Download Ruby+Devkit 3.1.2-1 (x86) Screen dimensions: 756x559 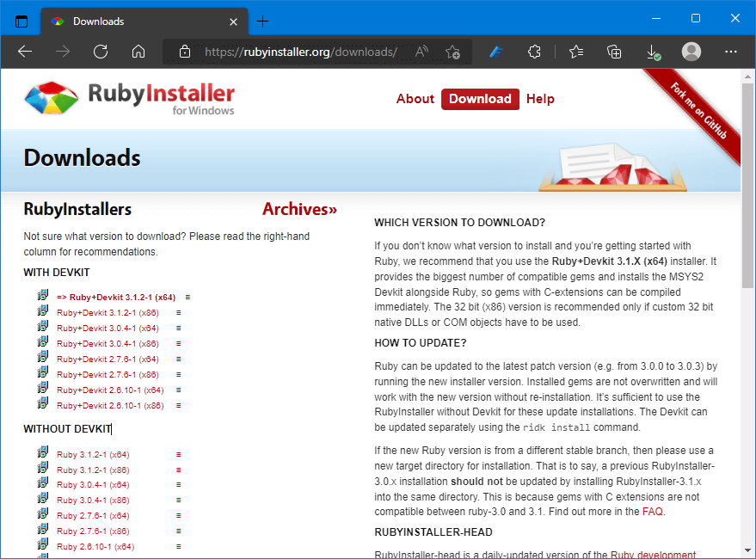(108, 313)
